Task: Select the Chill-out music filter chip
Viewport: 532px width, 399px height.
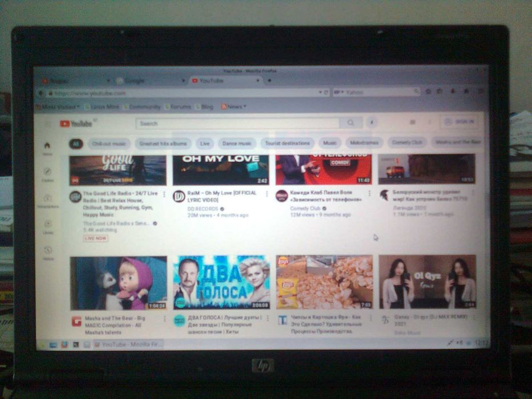Action: pyautogui.click(x=109, y=144)
